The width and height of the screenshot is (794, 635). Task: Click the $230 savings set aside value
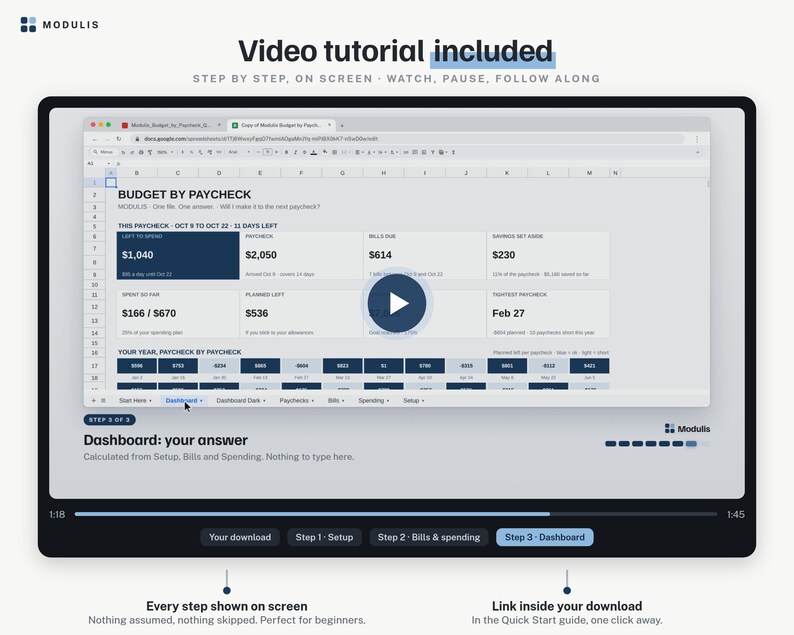[x=504, y=255]
